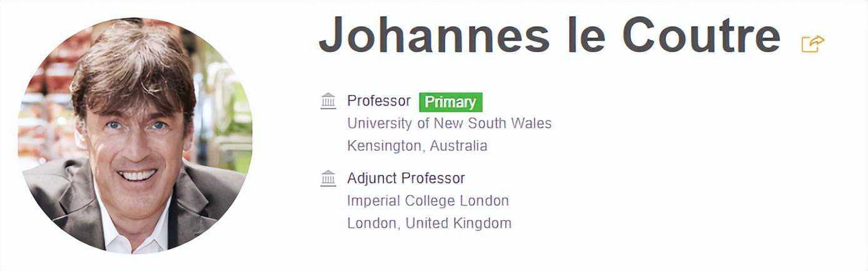Viewport: 868px width, 271px height.
Task: Select the Professor position title
Action: (378, 101)
